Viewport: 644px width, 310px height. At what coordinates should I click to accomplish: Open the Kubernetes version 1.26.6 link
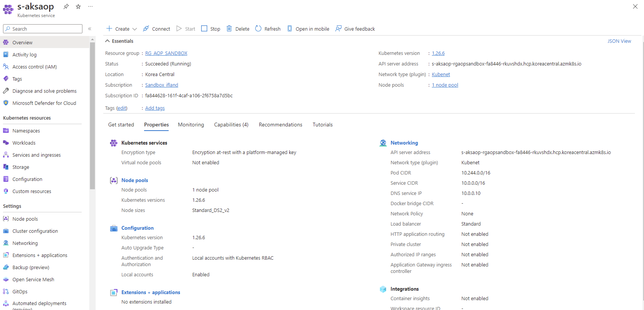(438, 53)
